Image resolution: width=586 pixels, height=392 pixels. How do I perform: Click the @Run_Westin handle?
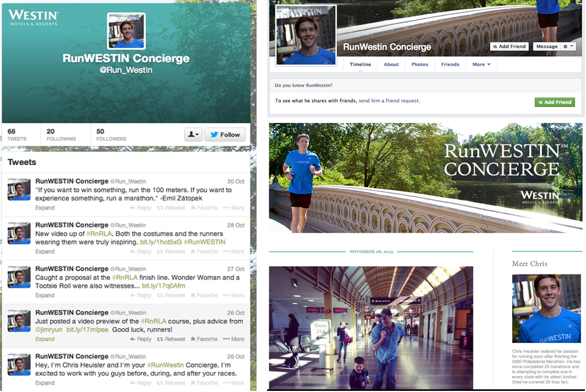[x=126, y=70]
